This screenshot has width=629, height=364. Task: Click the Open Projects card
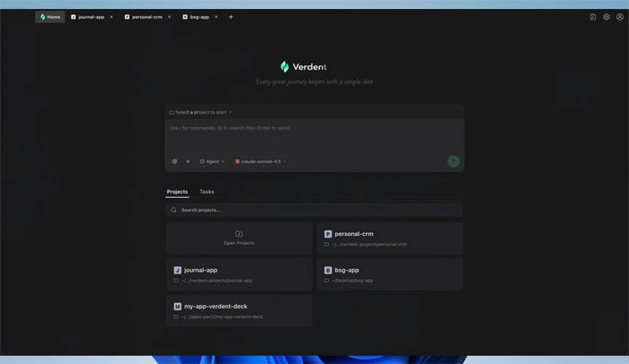239,238
